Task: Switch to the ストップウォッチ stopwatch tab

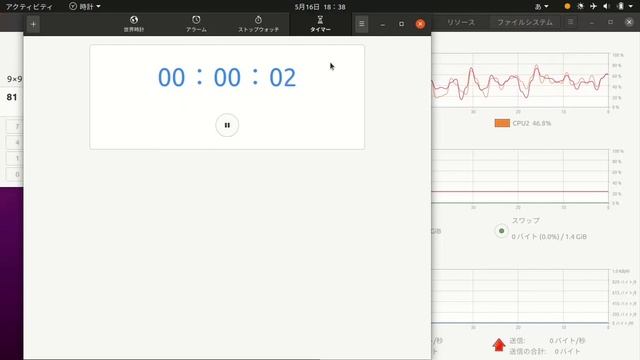Action: (258, 24)
